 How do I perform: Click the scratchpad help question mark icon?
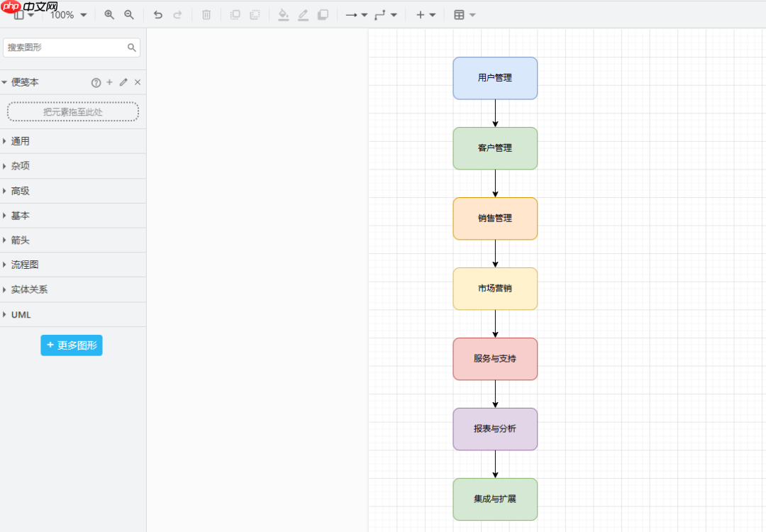pos(96,83)
